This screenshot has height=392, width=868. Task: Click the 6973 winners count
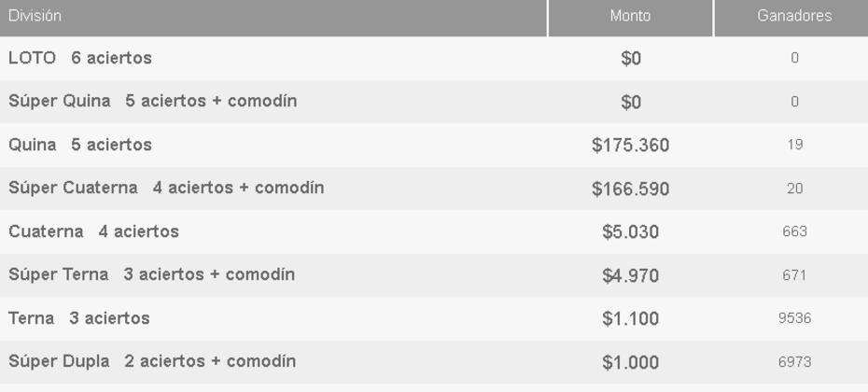pyautogui.click(x=794, y=362)
